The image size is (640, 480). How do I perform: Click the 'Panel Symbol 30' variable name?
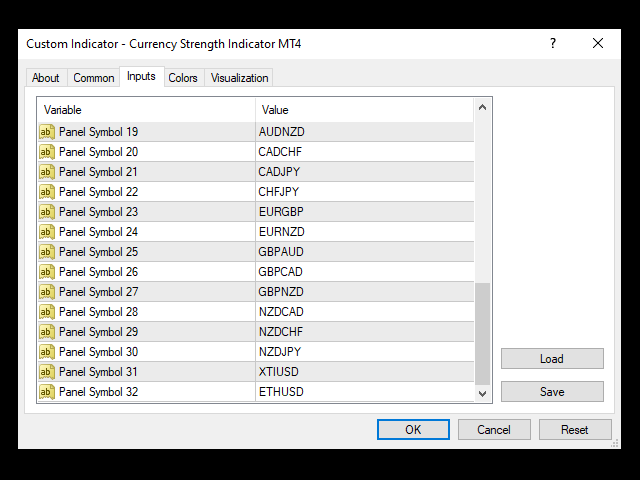tap(98, 352)
